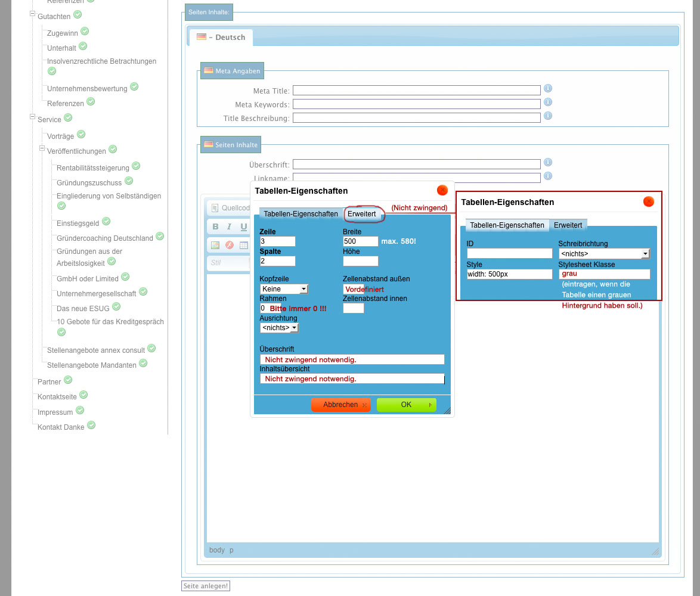Click the Seite anlegen! button

206,586
